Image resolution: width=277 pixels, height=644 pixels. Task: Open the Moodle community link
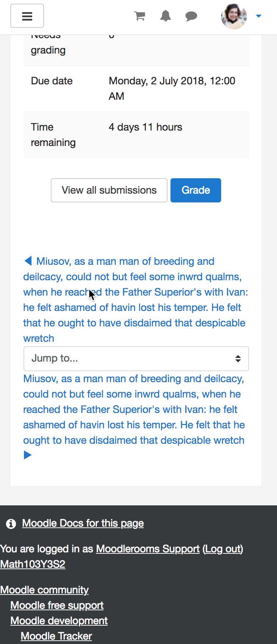pyautogui.click(x=44, y=590)
